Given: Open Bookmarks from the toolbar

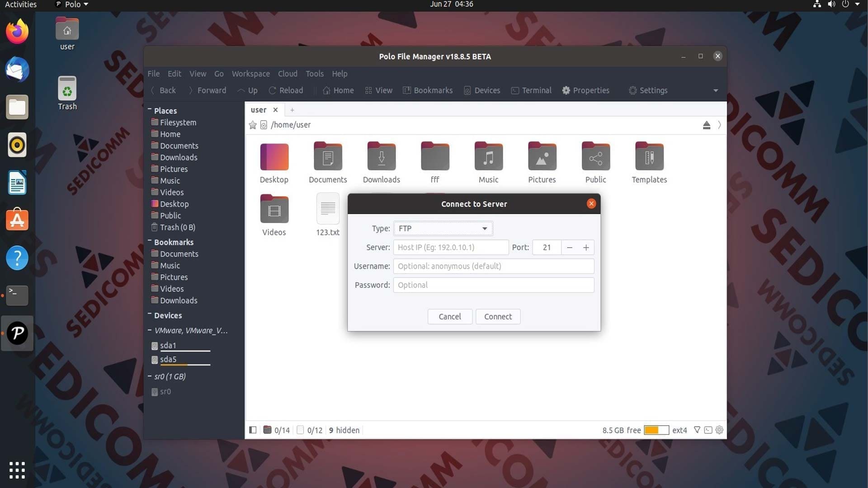Looking at the screenshot, I should pyautogui.click(x=428, y=90).
